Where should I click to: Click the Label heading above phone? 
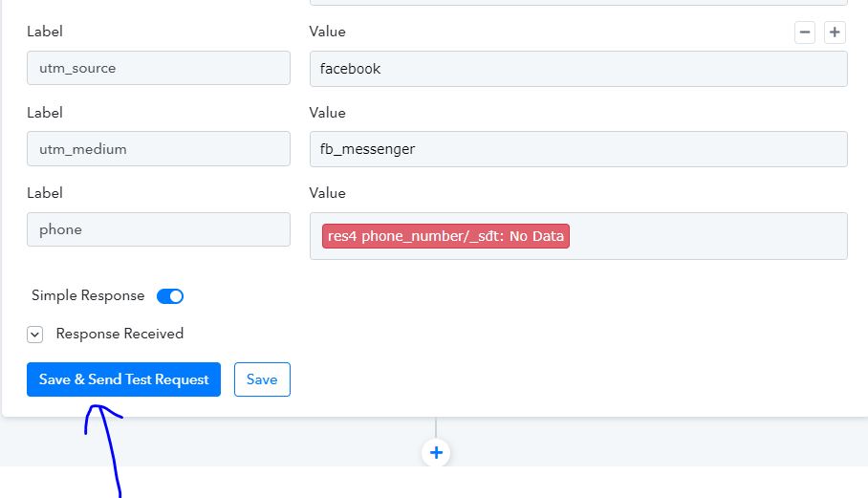(45, 193)
